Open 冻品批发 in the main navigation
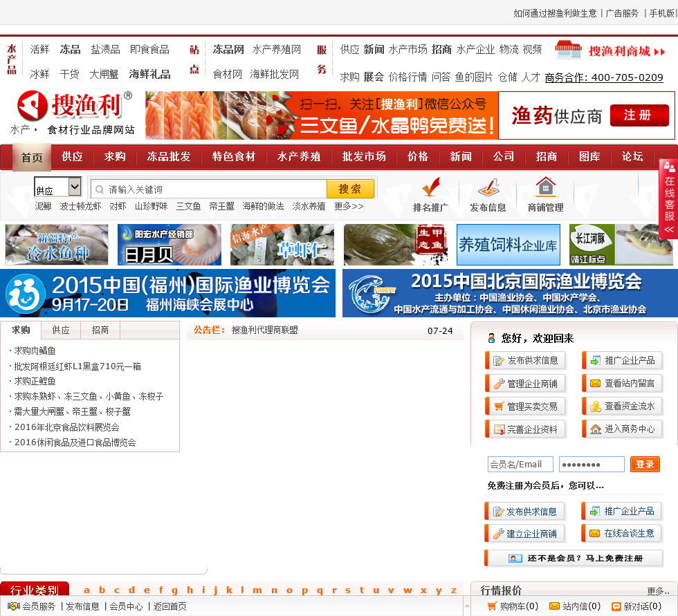Screen dimensions: 678x616 pos(169,156)
